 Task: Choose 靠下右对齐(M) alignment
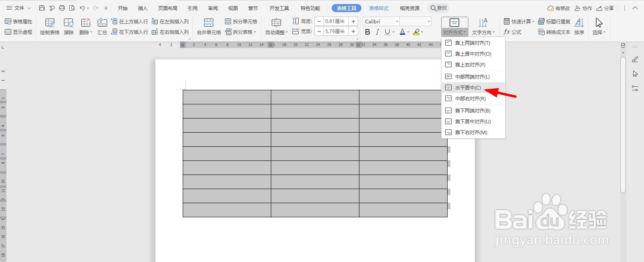473,132
